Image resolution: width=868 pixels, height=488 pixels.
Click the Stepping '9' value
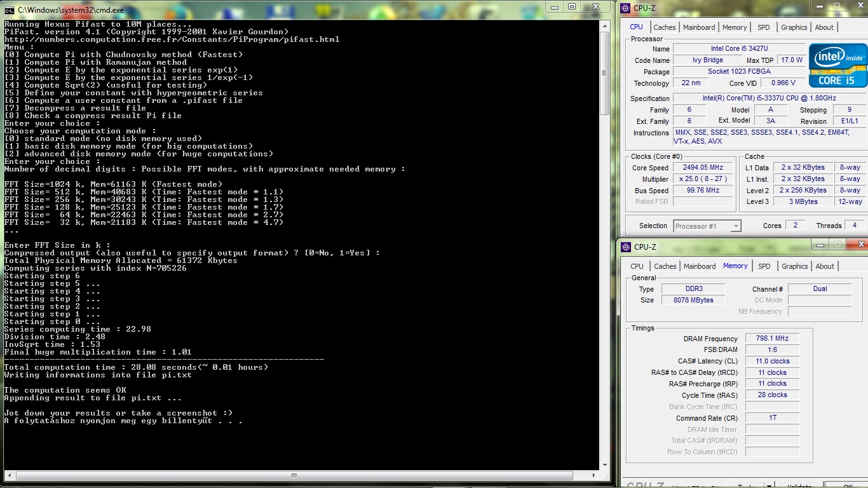849,110
